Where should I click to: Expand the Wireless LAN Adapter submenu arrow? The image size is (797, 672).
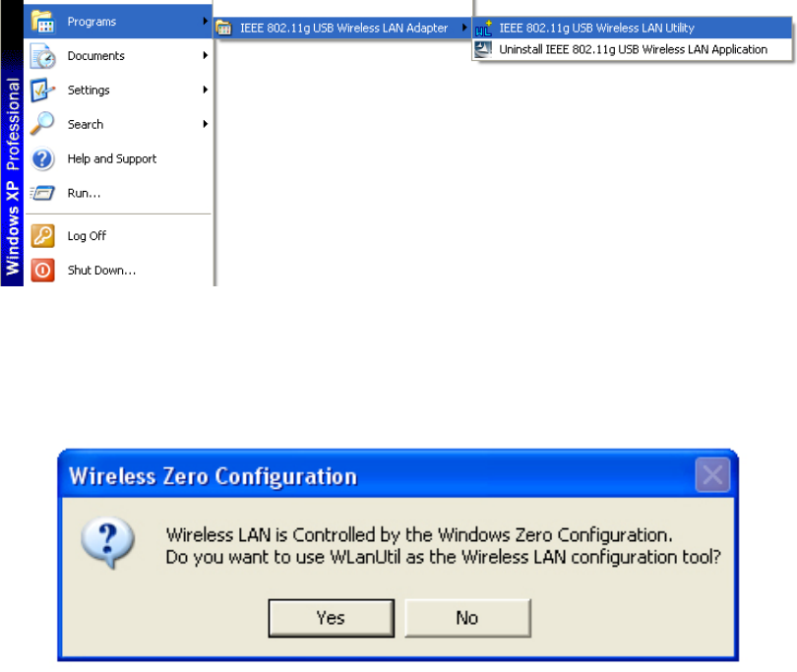point(464,28)
